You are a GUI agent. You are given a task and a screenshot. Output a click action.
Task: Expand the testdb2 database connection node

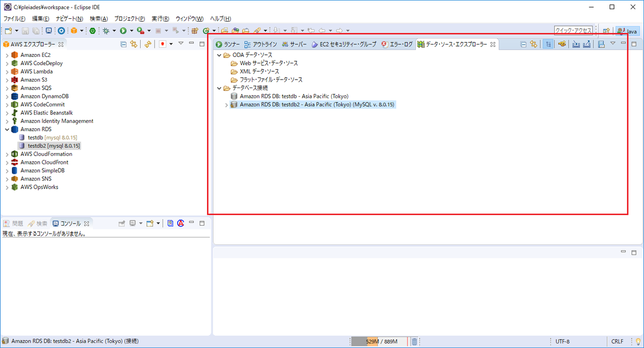pos(226,105)
